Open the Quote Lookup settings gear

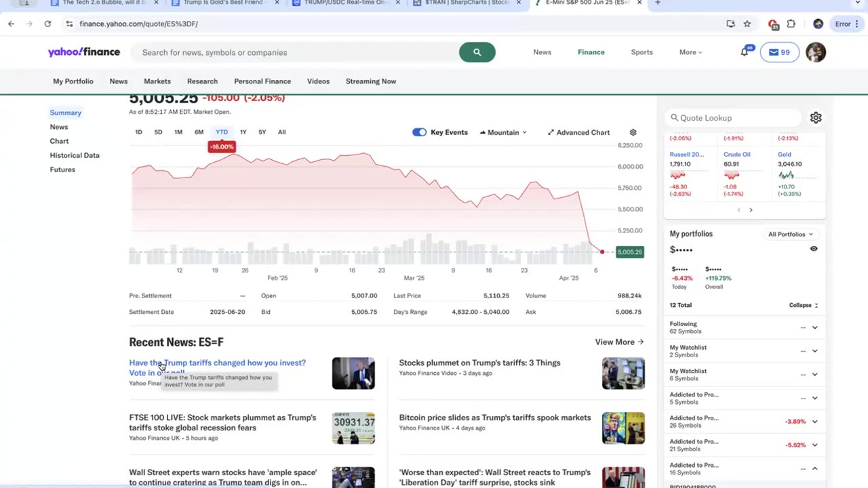[x=816, y=118]
